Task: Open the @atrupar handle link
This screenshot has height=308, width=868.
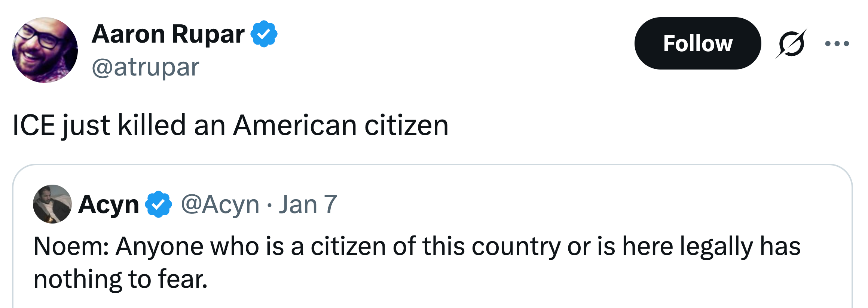Action: pyautogui.click(x=145, y=68)
